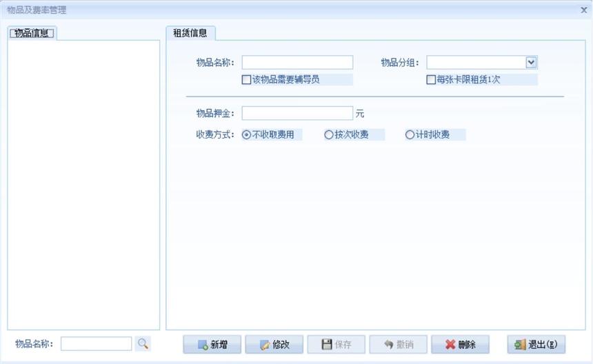593x364 pixels.
Task: Open the 物品分组 dropdown arrow
Action: 531,63
